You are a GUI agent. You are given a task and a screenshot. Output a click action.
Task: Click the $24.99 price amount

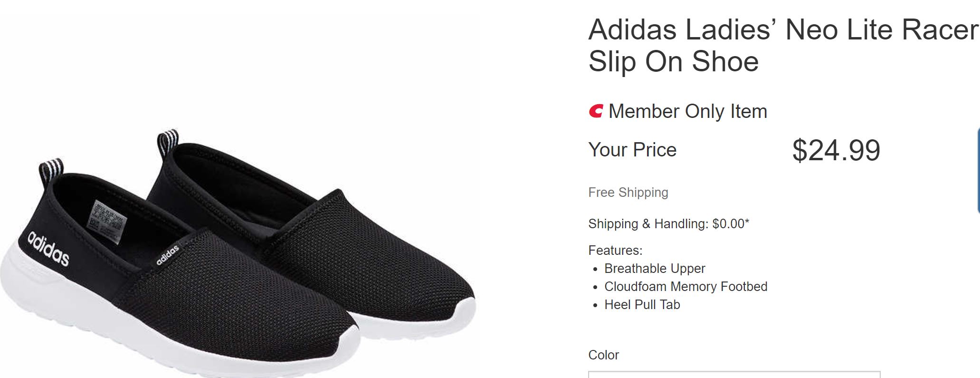[x=836, y=150]
